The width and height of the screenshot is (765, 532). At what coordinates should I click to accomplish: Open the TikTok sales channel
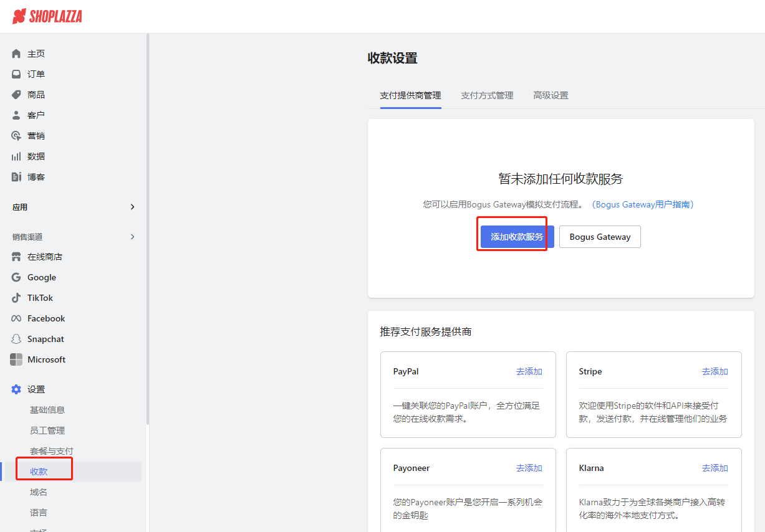[x=41, y=298]
